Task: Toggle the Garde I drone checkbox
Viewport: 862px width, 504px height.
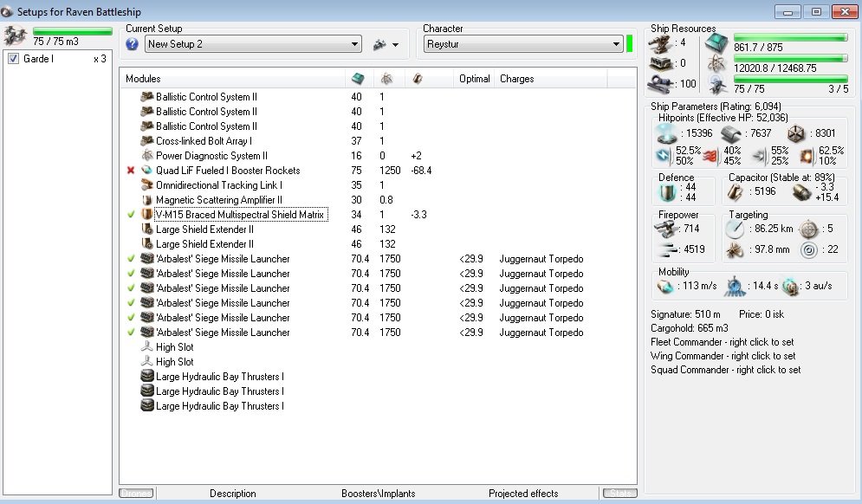Action: coord(14,59)
